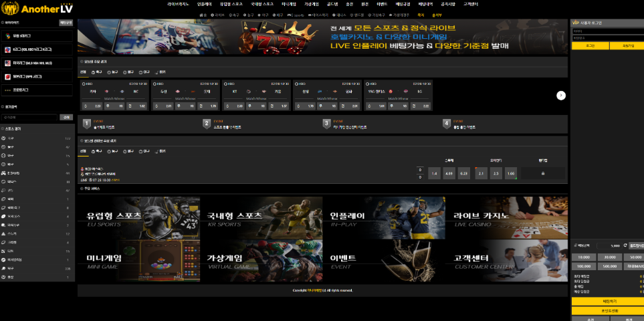Expand the MLB NBA NHL MLS league item
The height and width of the screenshot is (321, 644).
pyautogui.click(x=37, y=63)
